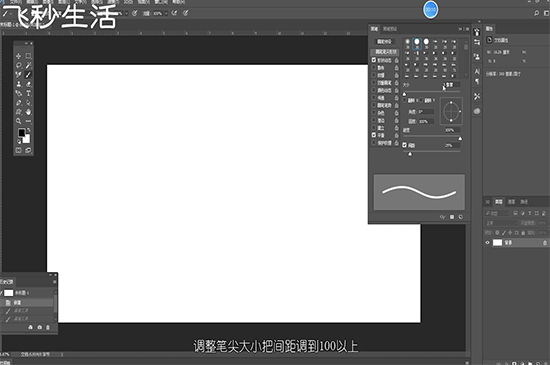Disable Smoothing checkbox

click(x=374, y=135)
